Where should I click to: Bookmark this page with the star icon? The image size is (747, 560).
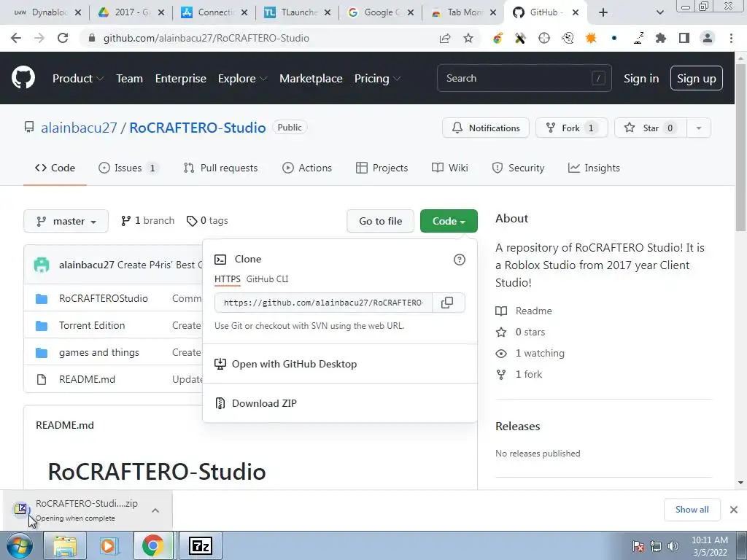tap(468, 38)
